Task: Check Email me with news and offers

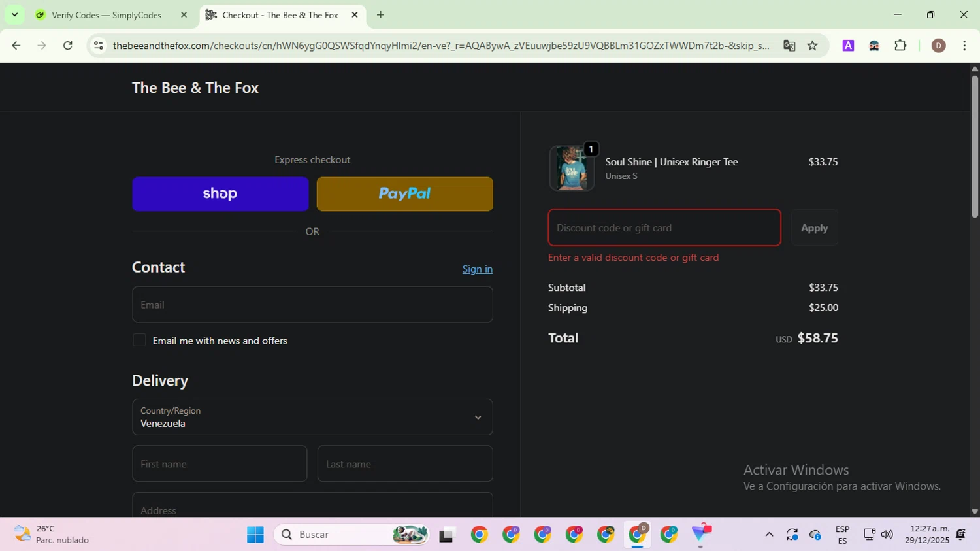Action: pos(139,340)
